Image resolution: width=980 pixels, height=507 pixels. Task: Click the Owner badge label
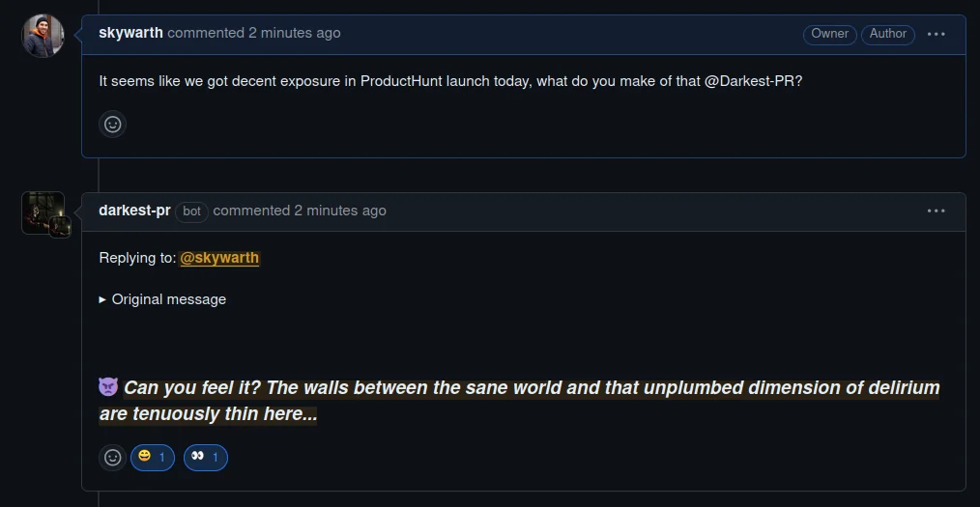coord(829,34)
